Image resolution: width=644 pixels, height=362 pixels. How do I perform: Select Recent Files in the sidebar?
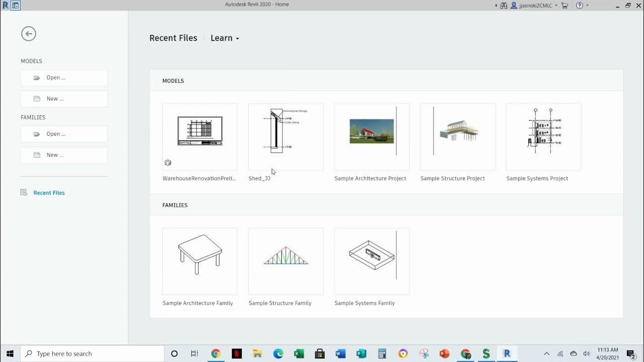click(49, 193)
